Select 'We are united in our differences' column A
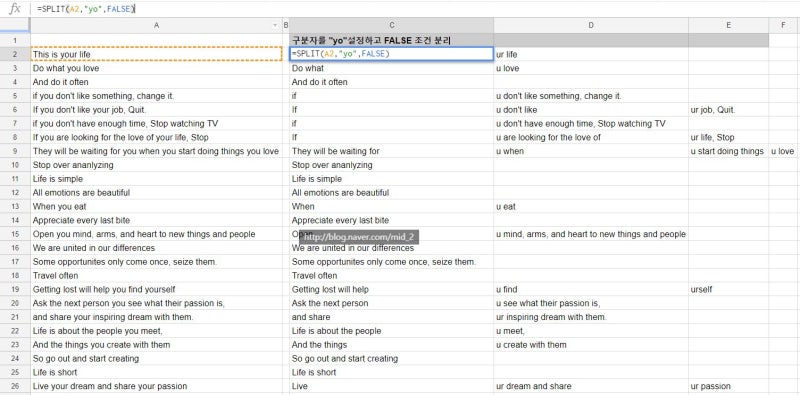This screenshot has width=800, height=395. point(156,248)
